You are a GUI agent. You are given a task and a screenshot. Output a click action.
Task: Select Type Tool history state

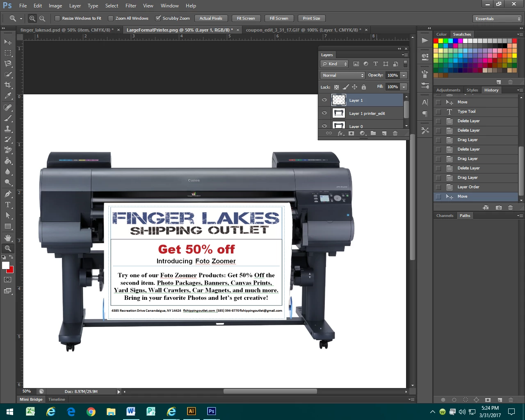click(x=476, y=111)
